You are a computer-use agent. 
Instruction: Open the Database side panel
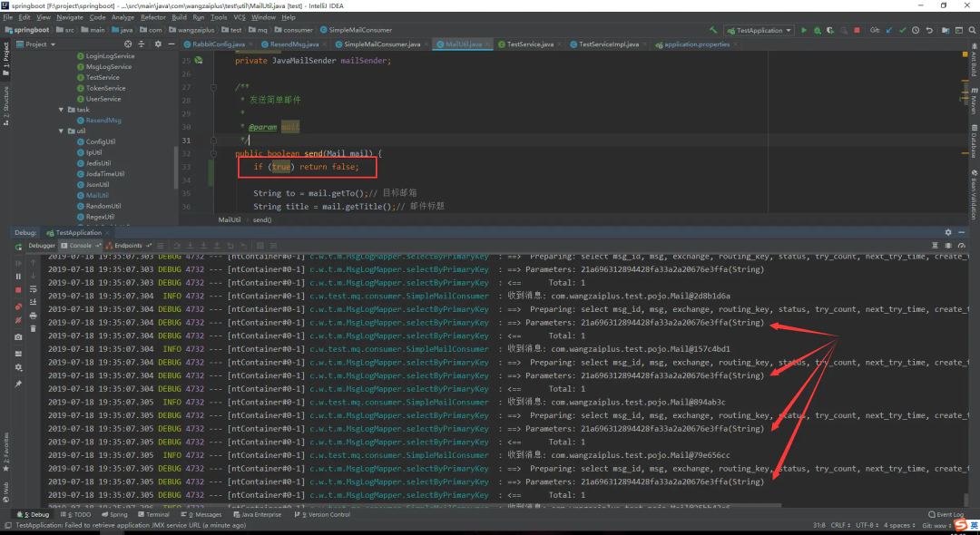coord(974,141)
